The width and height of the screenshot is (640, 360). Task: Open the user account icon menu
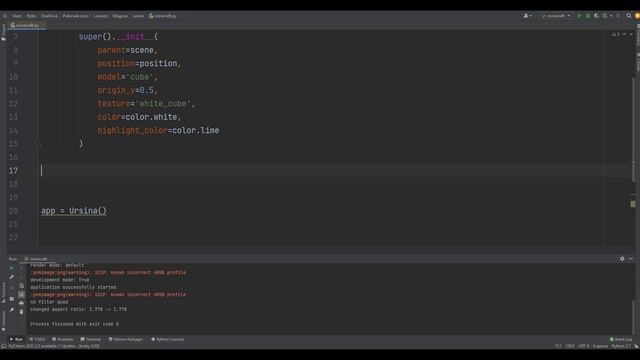pos(527,16)
